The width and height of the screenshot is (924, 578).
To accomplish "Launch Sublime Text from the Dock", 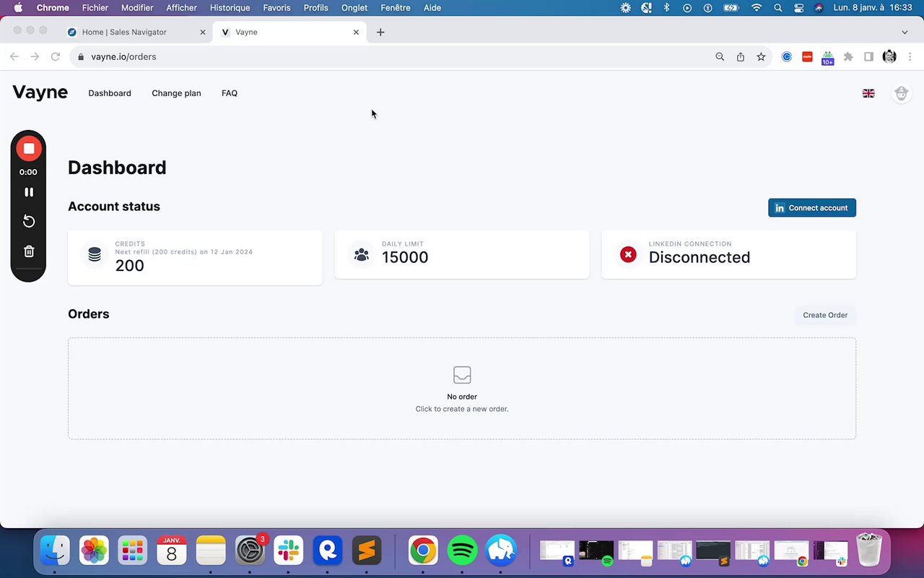I will pos(367,551).
